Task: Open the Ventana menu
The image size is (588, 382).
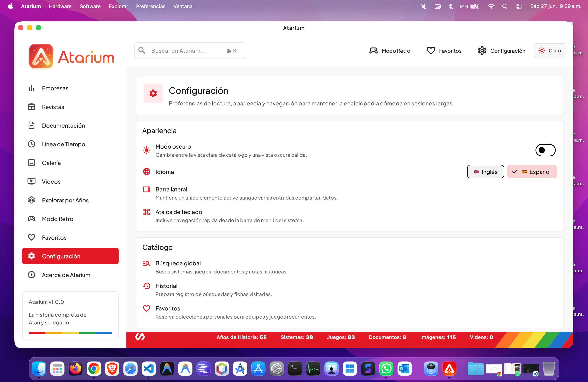Action: pos(183,6)
